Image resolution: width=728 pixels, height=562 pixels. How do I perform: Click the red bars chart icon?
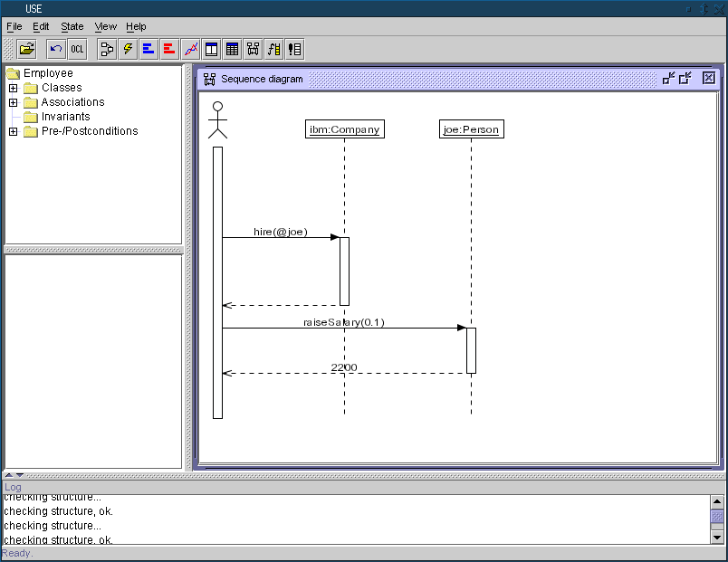click(x=169, y=49)
